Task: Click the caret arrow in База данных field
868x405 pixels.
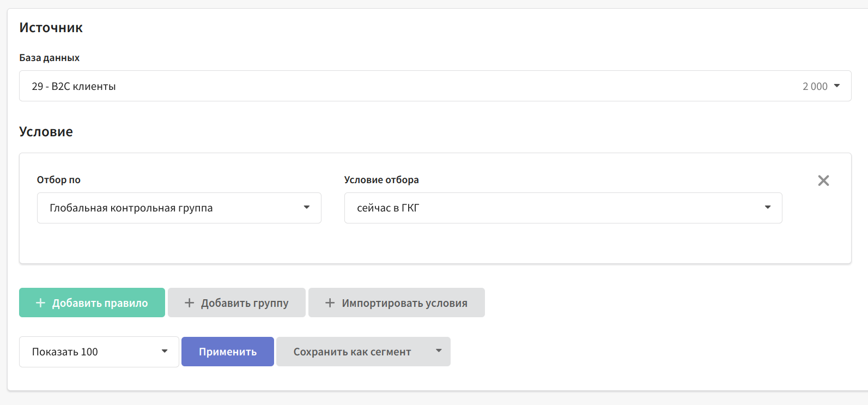Action: click(837, 86)
